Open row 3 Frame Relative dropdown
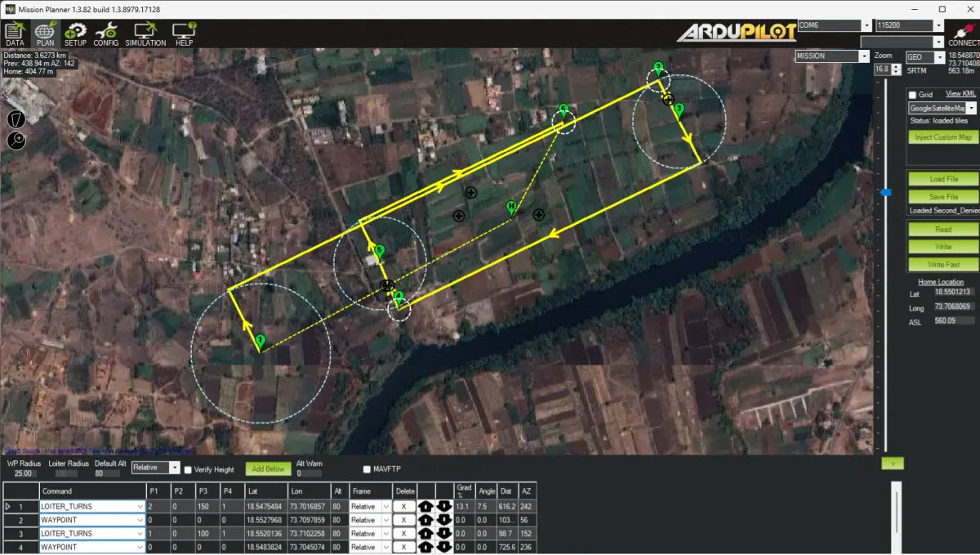Viewport: 980px width, 555px height. 370,534
